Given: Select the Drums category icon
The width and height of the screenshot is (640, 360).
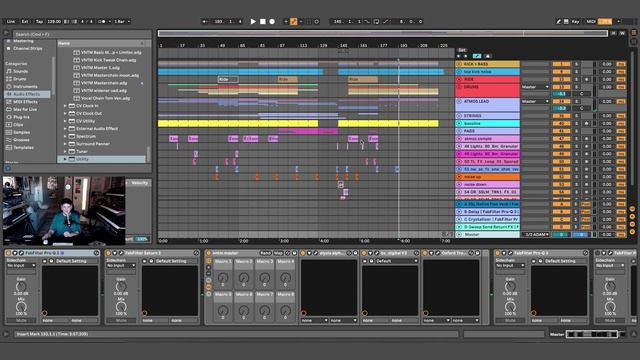Looking at the screenshot, I should pos(9,79).
